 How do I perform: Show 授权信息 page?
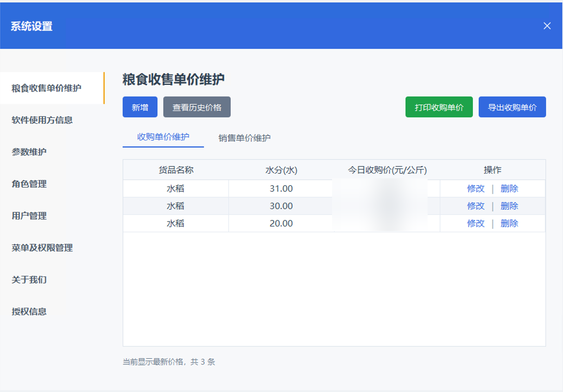click(29, 311)
